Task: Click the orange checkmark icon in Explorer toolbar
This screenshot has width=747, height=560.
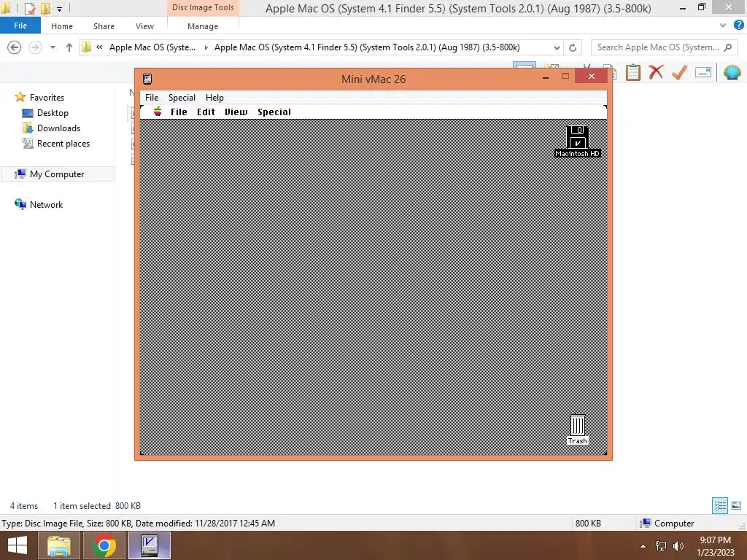Action: click(x=679, y=72)
